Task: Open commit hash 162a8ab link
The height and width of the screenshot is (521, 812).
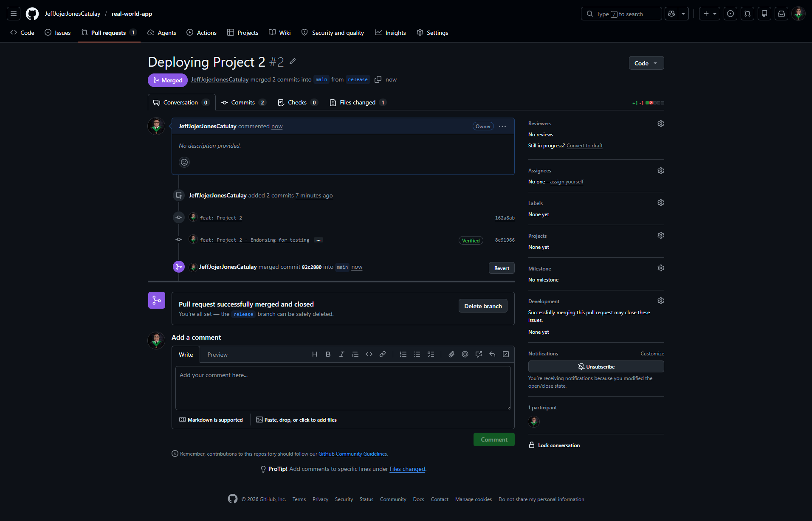Action: coord(505,218)
